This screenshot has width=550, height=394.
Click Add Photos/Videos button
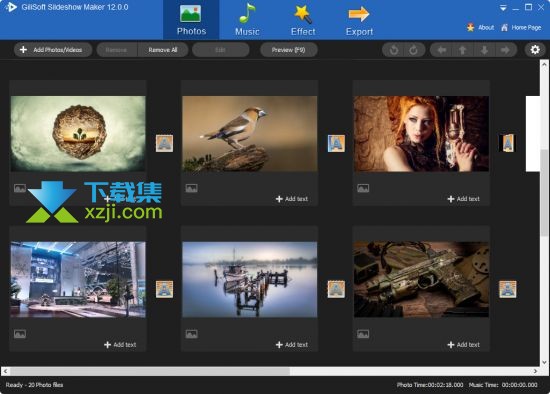click(x=53, y=50)
